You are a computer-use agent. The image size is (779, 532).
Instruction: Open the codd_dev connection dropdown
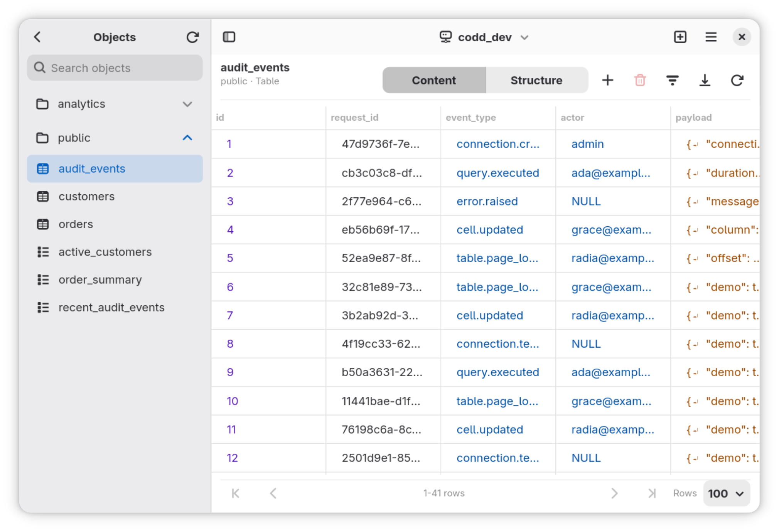pos(484,37)
